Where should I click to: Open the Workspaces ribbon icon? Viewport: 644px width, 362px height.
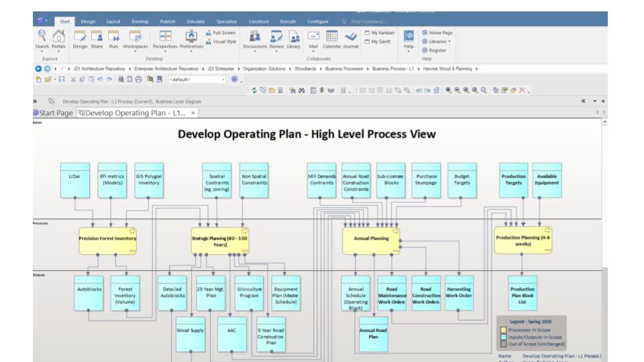(x=135, y=40)
